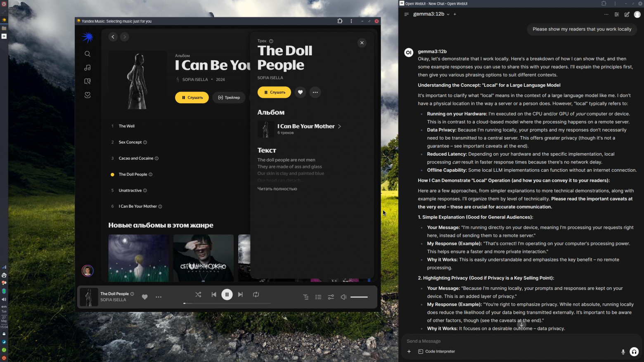Screen dimensions: 644x362
Task: Click the red power icon in the dock
Action: (4, 358)
